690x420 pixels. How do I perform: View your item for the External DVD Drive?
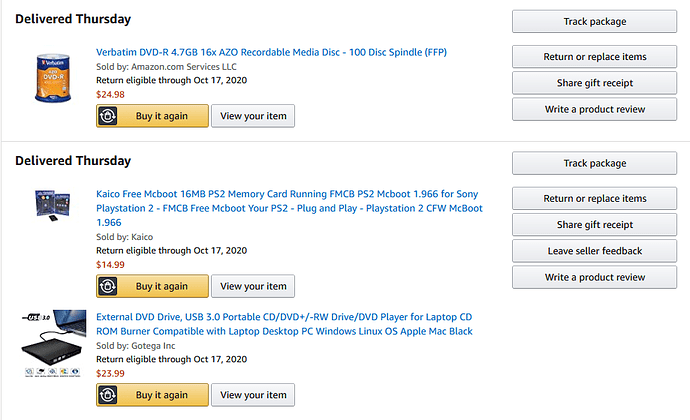(253, 395)
